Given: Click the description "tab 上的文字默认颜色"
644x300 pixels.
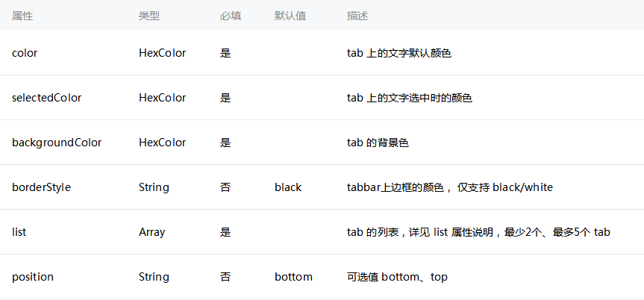Looking at the screenshot, I should coord(399,53).
